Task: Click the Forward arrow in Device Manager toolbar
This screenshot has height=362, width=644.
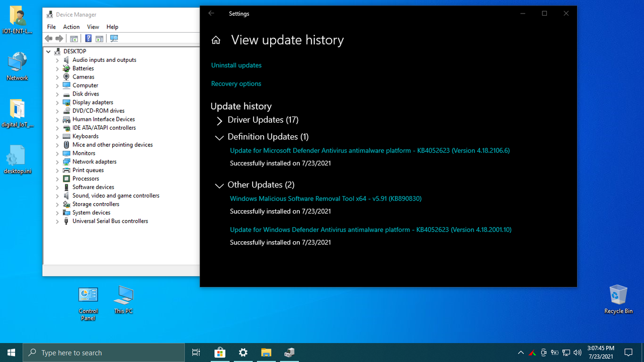Action: pos(59,39)
